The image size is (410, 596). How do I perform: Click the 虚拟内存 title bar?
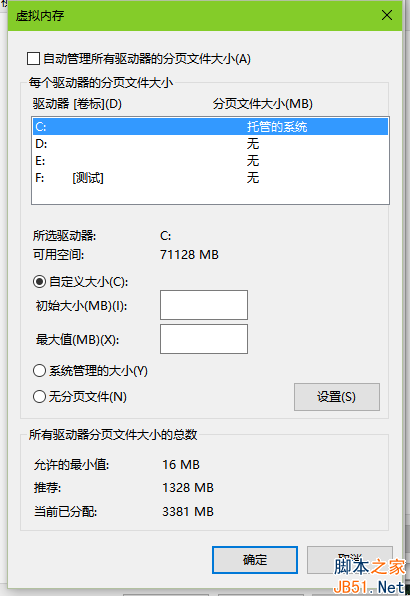pos(190,16)
